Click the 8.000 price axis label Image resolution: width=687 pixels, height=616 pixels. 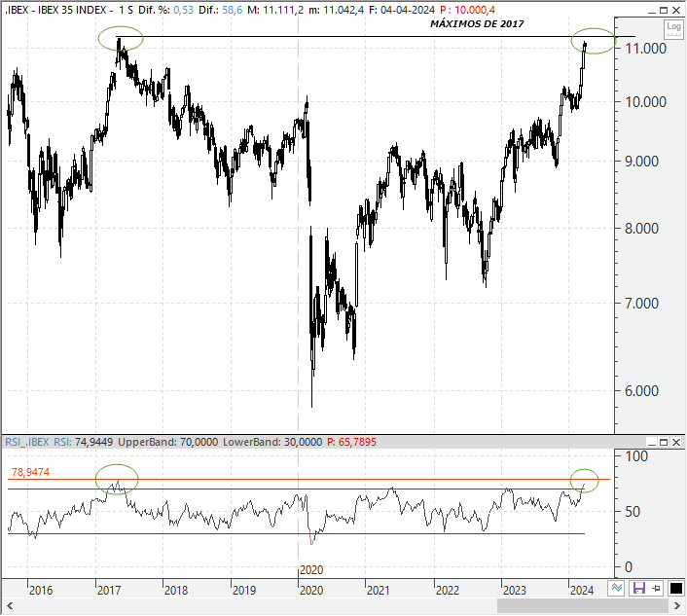642,229
